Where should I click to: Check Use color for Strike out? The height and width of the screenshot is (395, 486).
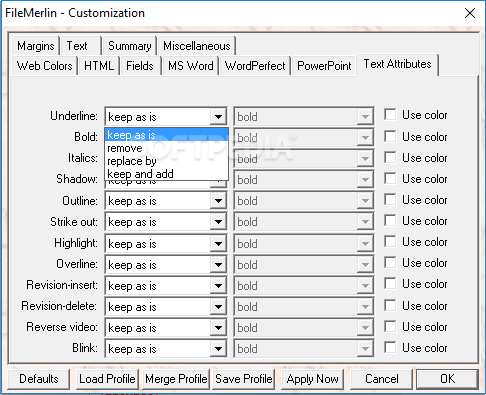click(x=390, y=220)
